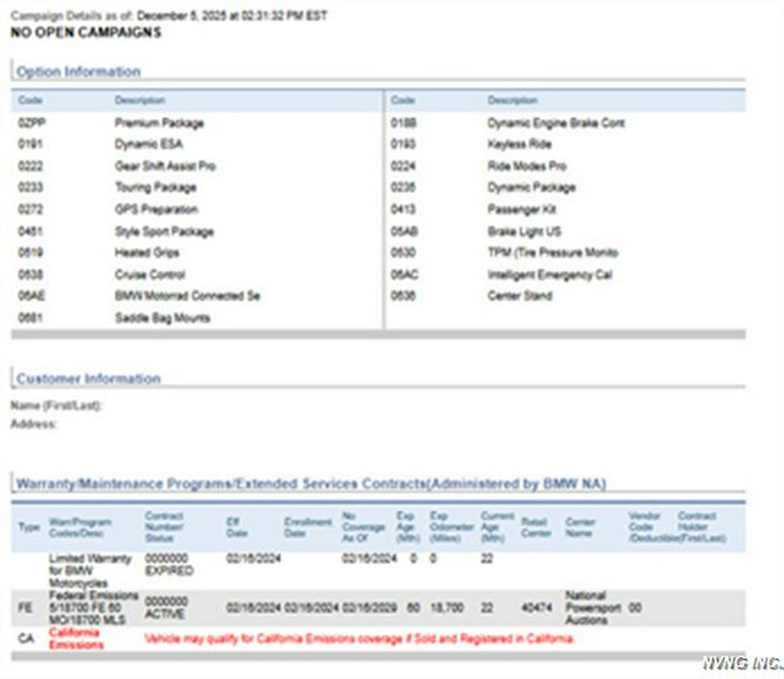Click the Retail Center column header
The width and height of the screenshot is (784, 679).
tap(536, 527)
